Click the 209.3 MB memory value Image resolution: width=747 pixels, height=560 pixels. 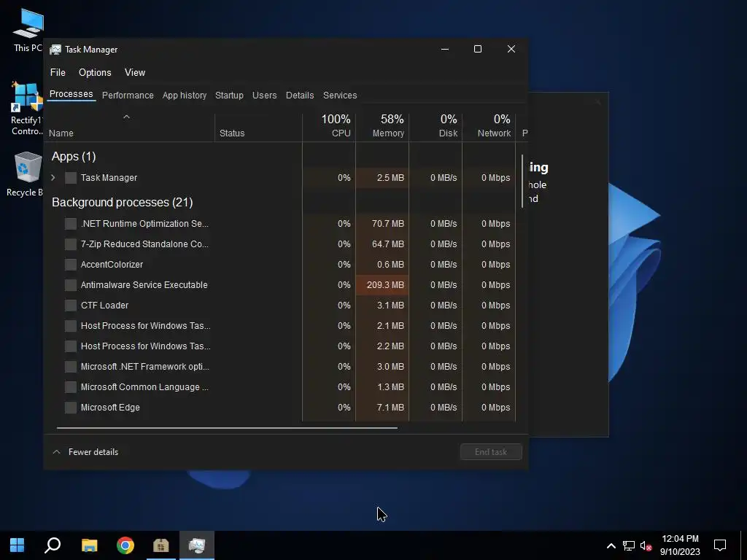tap(385, 285)
